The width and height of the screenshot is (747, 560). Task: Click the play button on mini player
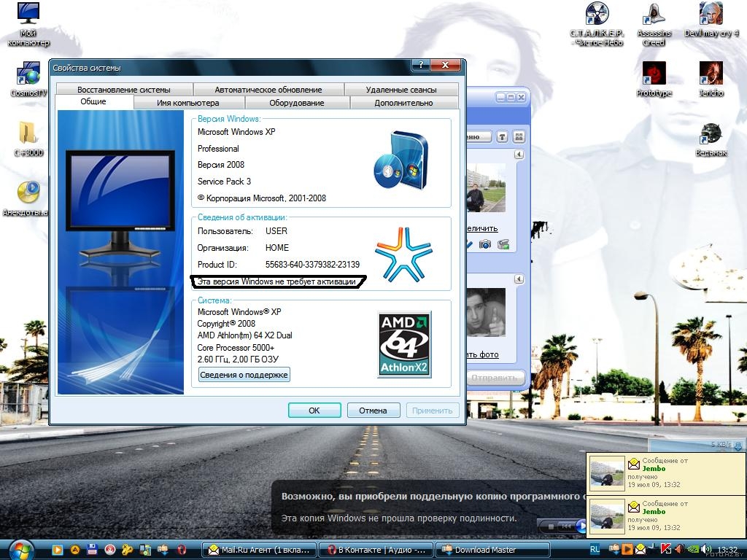(x=581, y=526)
